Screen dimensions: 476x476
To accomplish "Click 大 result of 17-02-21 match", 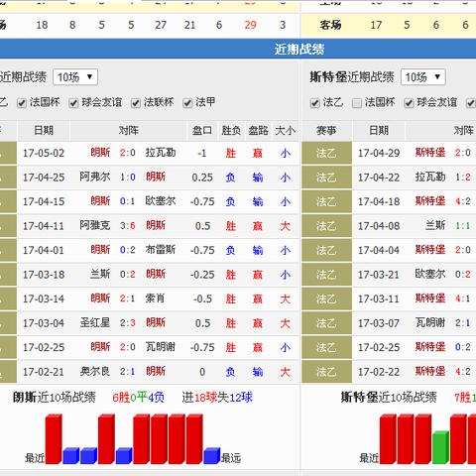I will (285, 372).
